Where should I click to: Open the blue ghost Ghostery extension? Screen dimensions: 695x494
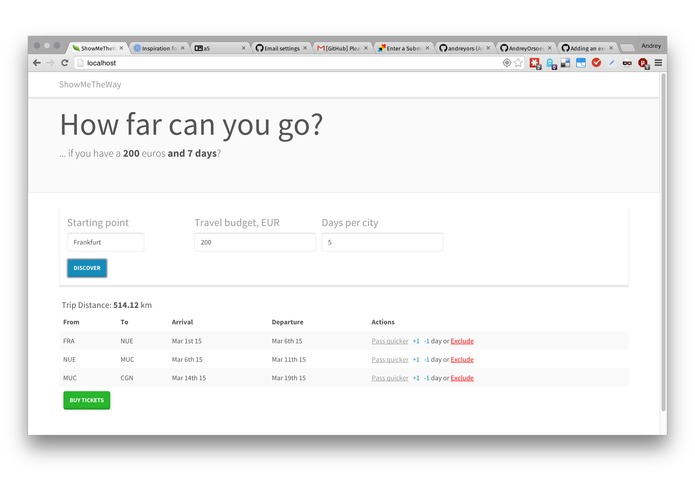coord(551,64)
